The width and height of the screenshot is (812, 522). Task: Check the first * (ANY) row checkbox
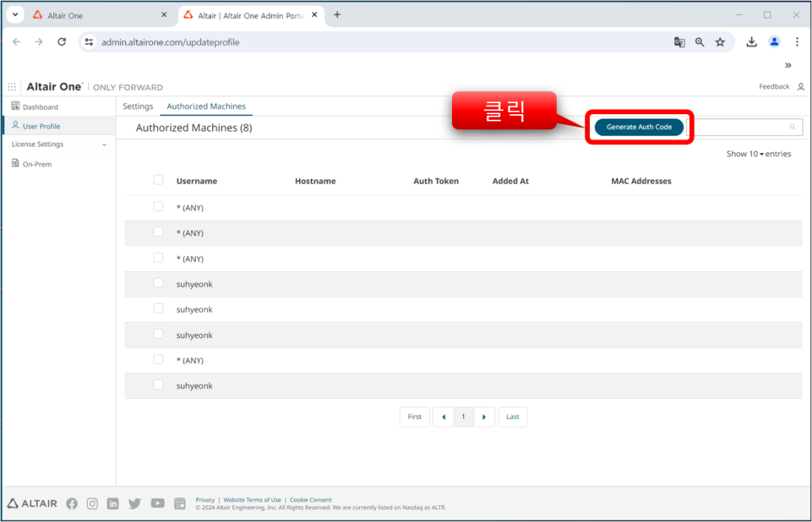tap(159, 206)
